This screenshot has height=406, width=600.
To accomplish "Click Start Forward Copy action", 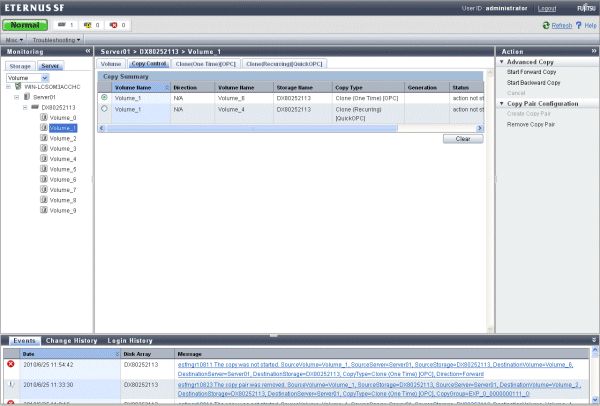I will tap(531, 72).
